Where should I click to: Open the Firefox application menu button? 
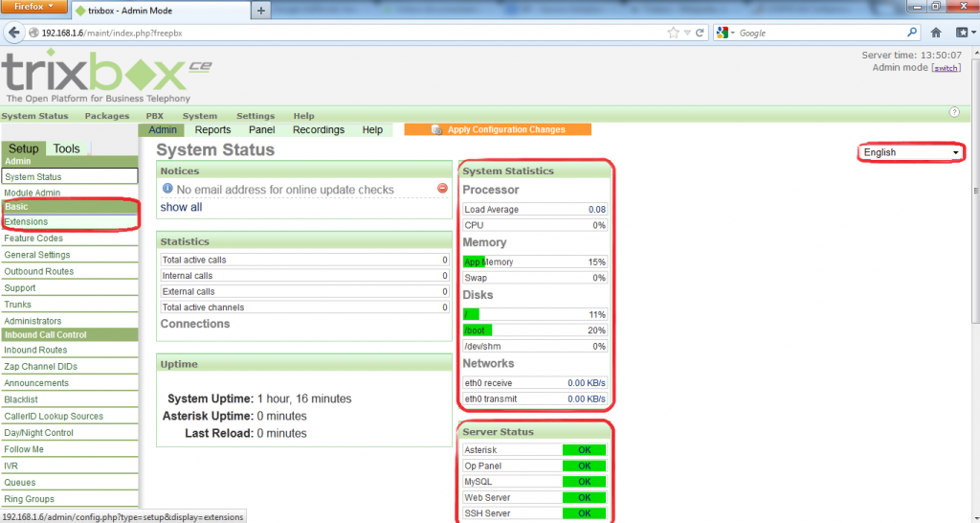pos(34,7)
